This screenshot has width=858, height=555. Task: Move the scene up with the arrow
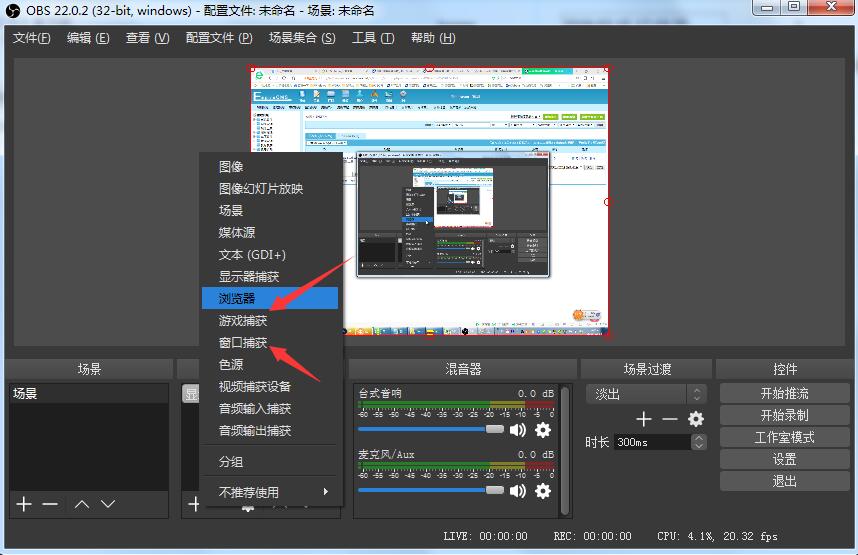(82, 504)
